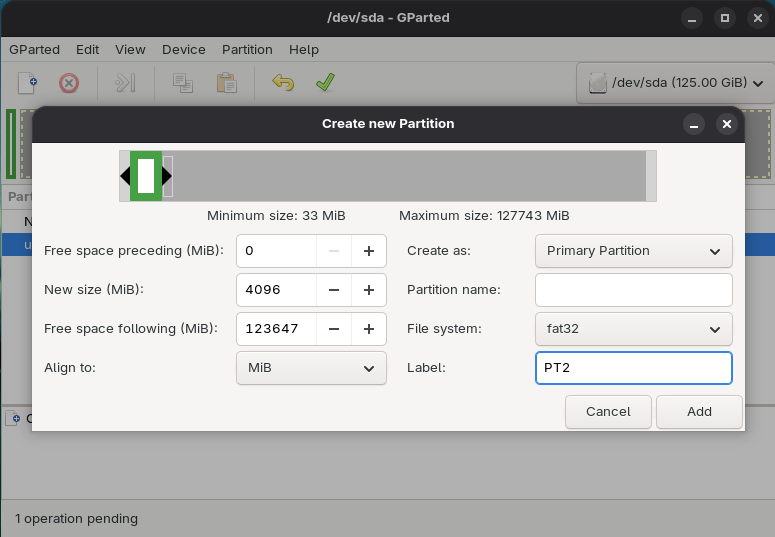Close the Create new Partition dialog
Screen dimensions: 775x537
(727, 124)
